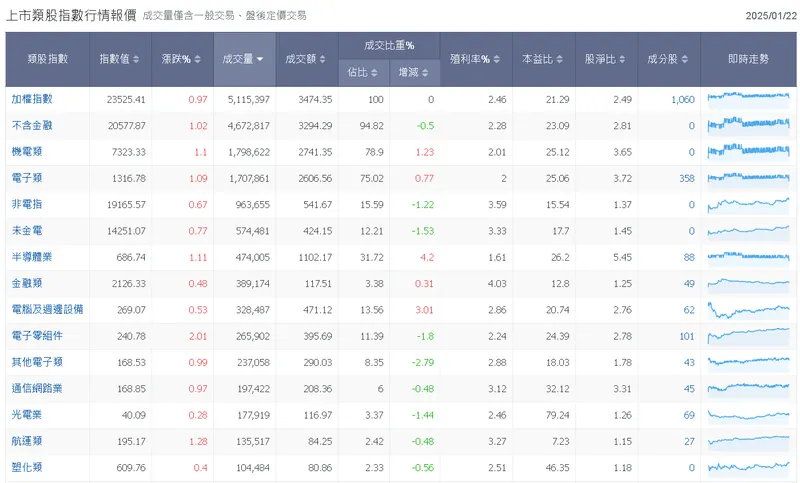Open the 加權指數 index link
Screen dimensions: 800x483
point(32,99)
